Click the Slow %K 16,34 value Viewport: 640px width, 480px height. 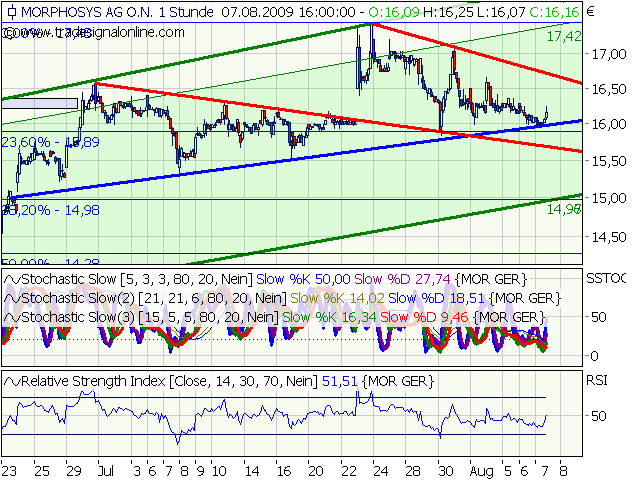330,318
